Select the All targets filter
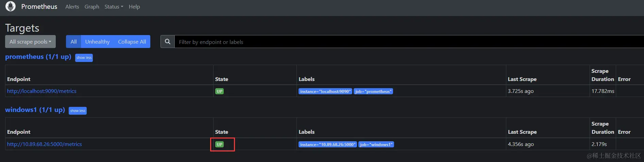This screenshot has width=644, height=162. coord(73,42)
